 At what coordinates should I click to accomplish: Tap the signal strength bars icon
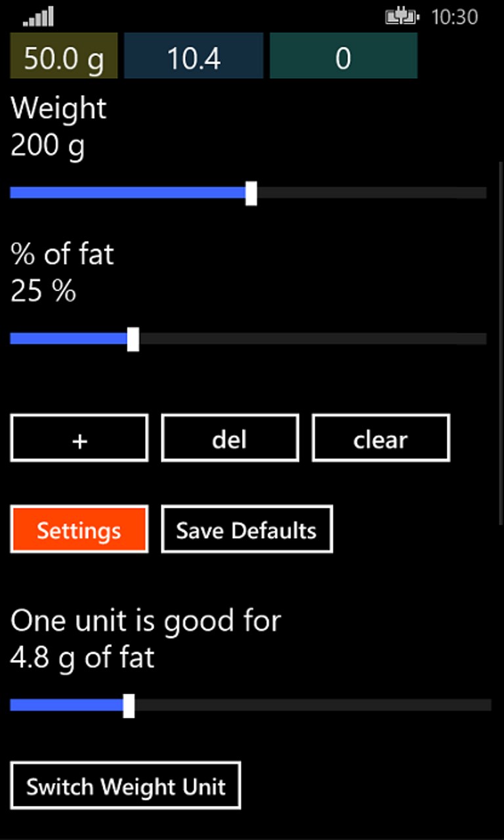pos(38,17)
